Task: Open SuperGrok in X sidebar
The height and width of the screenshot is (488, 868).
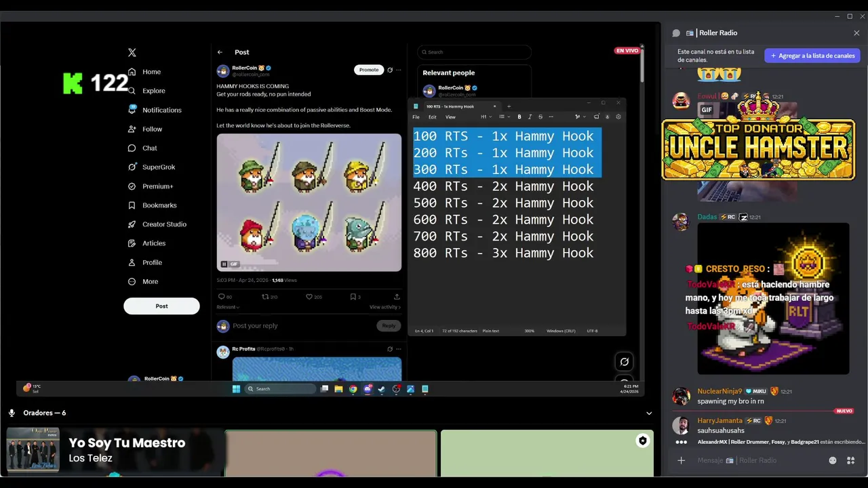Action: coord(151,167)
